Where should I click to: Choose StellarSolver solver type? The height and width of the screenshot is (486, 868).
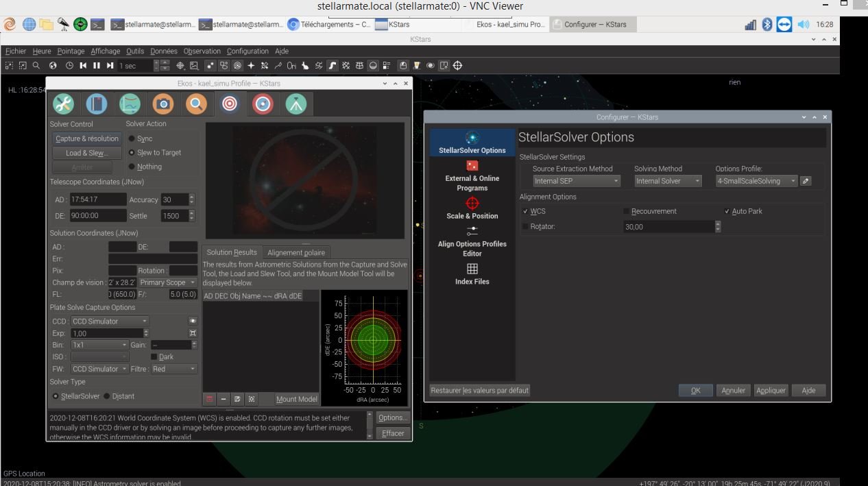pyautogui.click(x=75, y=396)
